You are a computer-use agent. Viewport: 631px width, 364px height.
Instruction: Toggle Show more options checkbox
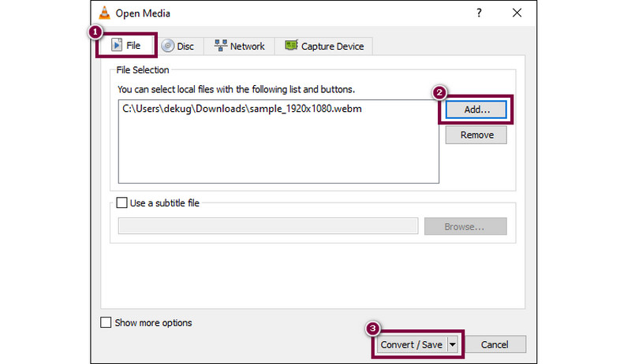106,322
